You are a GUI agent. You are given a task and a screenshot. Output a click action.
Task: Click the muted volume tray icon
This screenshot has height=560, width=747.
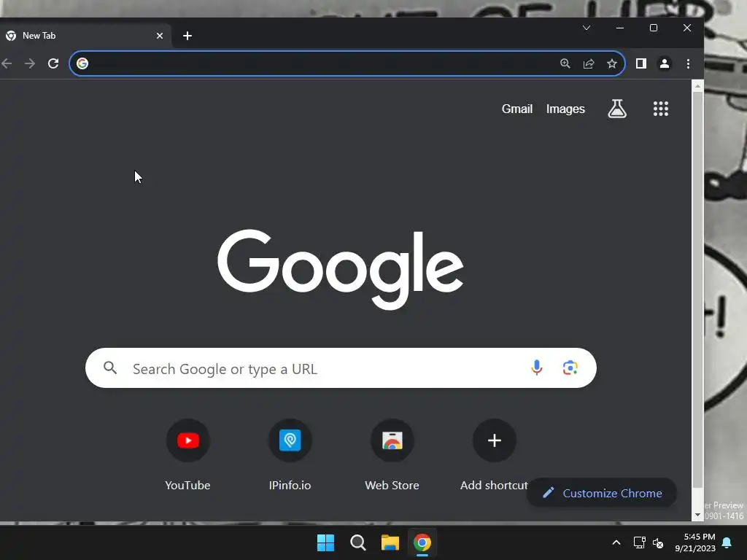tap(658, 542)
